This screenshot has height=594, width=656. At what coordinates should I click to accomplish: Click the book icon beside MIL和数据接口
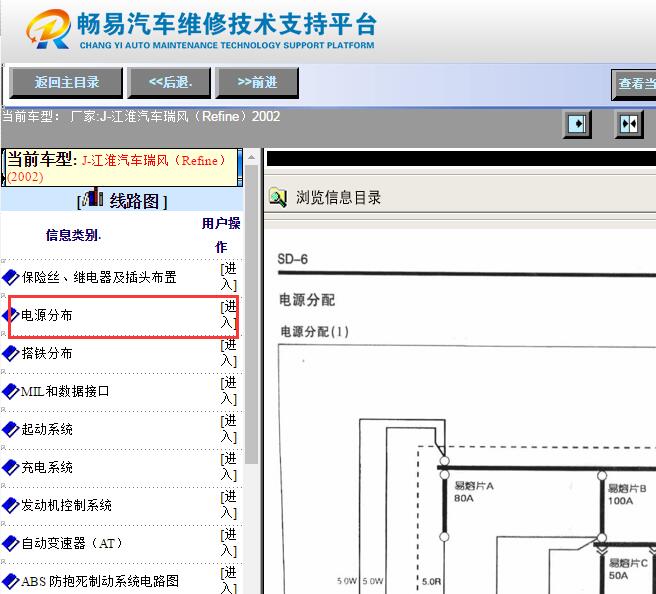[x=11, y=391]
